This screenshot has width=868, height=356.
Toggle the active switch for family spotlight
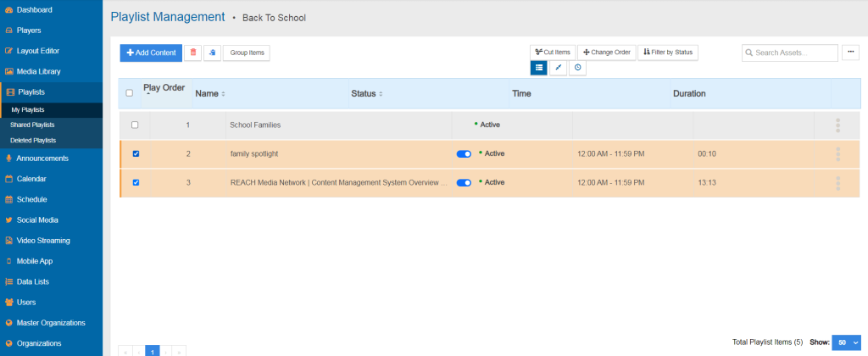(464, 154)
